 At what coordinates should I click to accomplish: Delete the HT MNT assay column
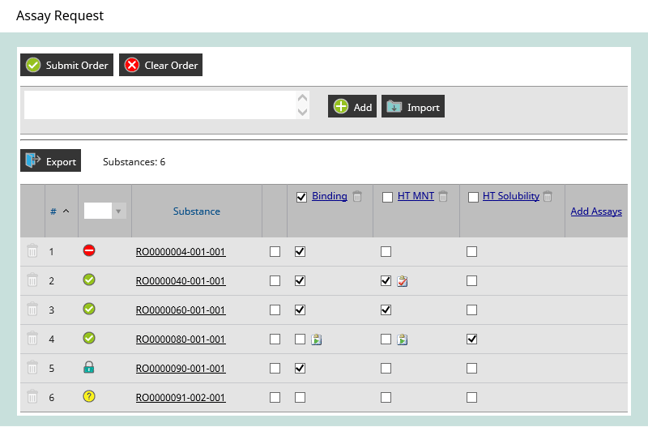tap(443, 197)
